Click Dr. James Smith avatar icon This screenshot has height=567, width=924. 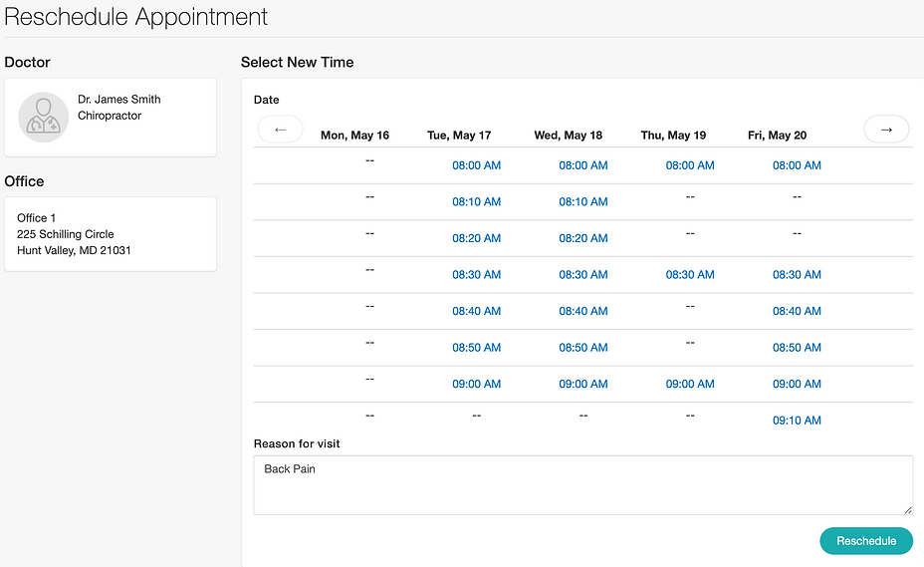[44, 117]
